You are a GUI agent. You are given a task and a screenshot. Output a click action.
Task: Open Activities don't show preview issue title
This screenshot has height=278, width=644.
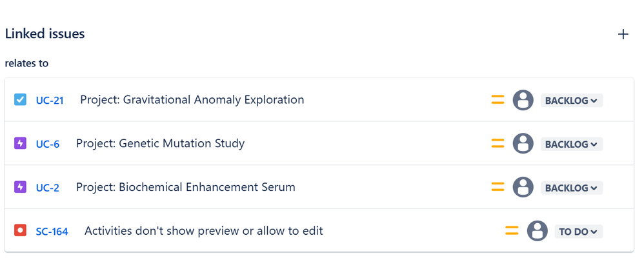(204, 231)
